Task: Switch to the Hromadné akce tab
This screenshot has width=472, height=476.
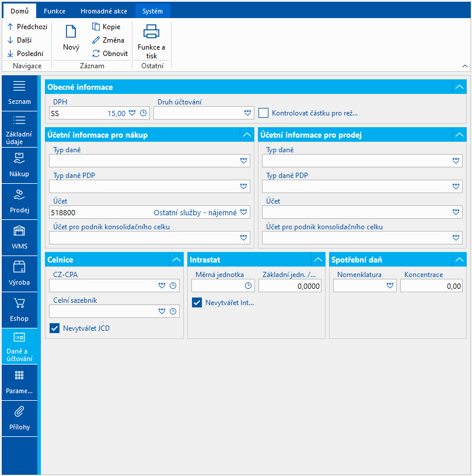Action: [104, 11]
